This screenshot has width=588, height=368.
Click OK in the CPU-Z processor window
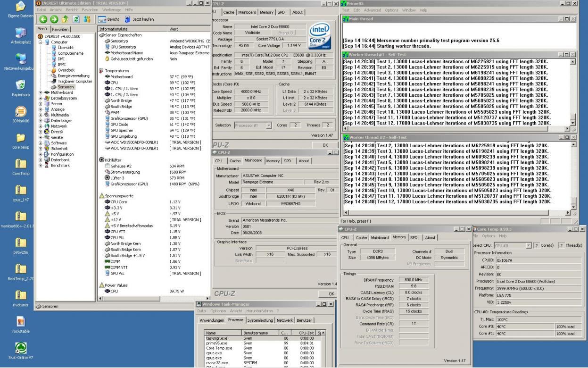pos(325,145)
